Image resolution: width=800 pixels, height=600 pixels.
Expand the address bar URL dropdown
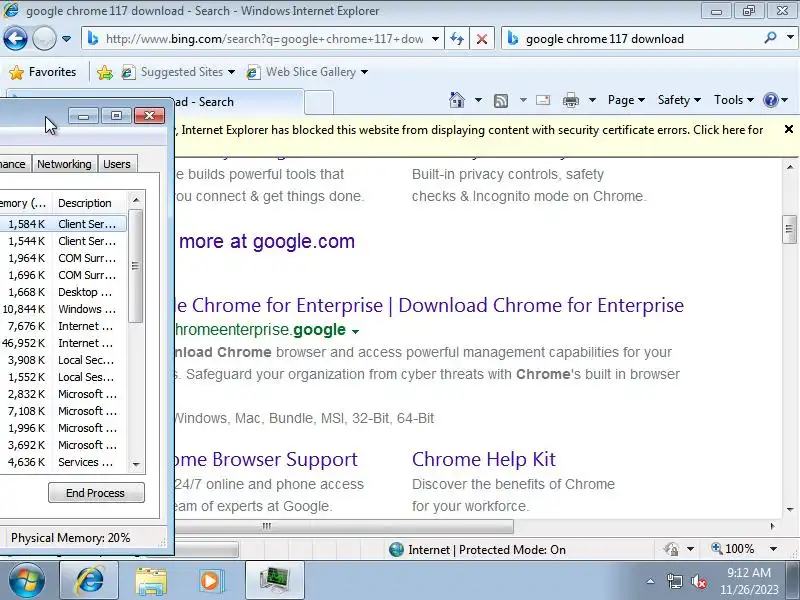[435, 39]
